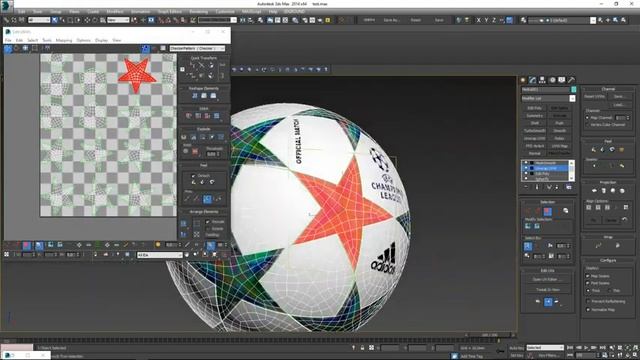Open the Modify command panel tab
640x360 pixels.
[533, 80]
